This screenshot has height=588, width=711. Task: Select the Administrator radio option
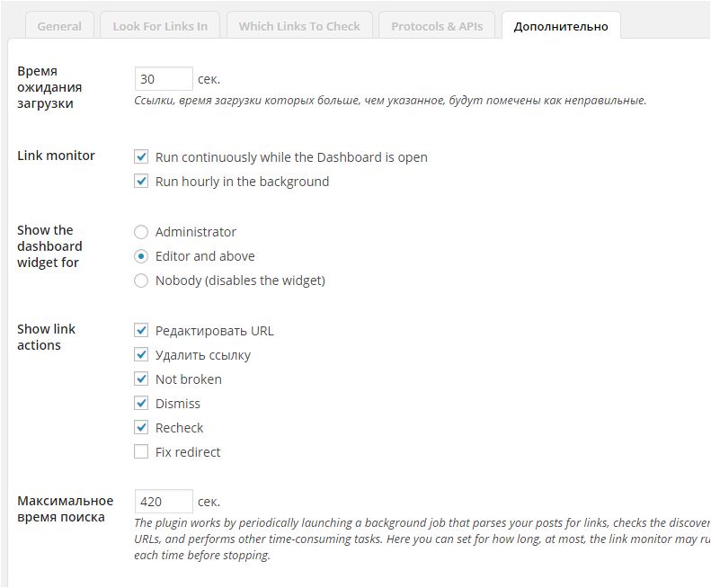pos(141,232)
